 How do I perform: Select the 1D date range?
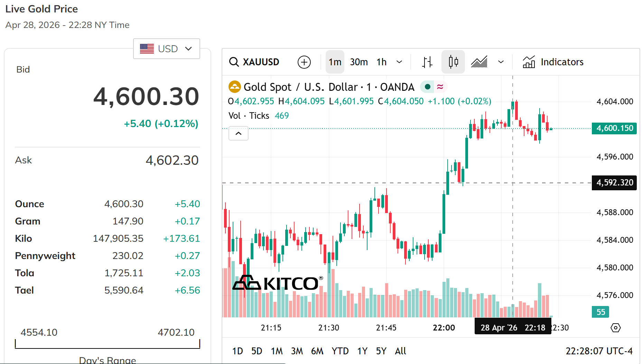[237, 351]
